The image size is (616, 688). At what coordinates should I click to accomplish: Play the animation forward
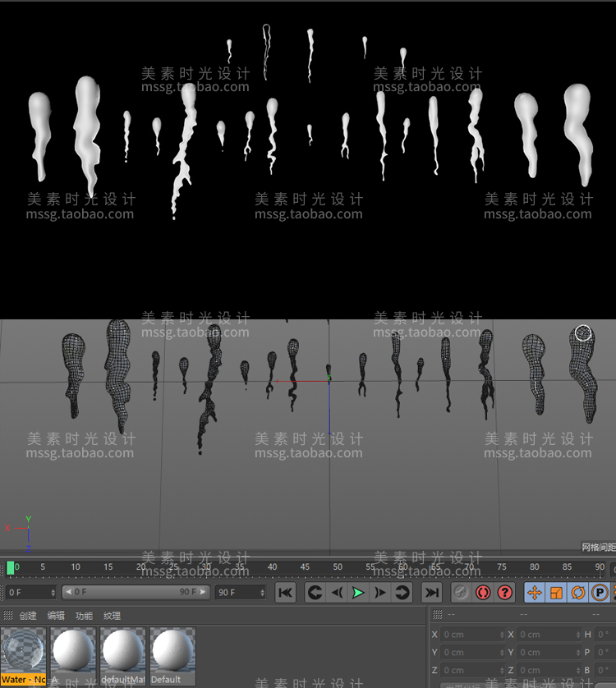[358, 593]
